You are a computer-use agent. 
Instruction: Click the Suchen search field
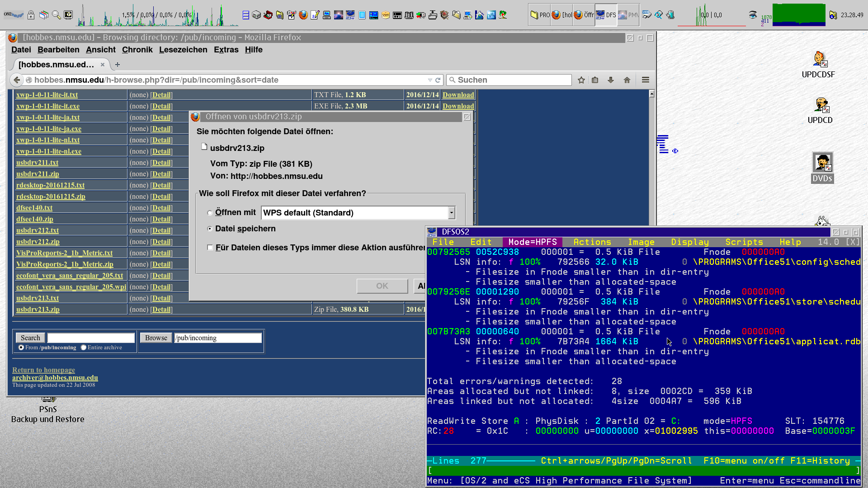tap(509, 80)
